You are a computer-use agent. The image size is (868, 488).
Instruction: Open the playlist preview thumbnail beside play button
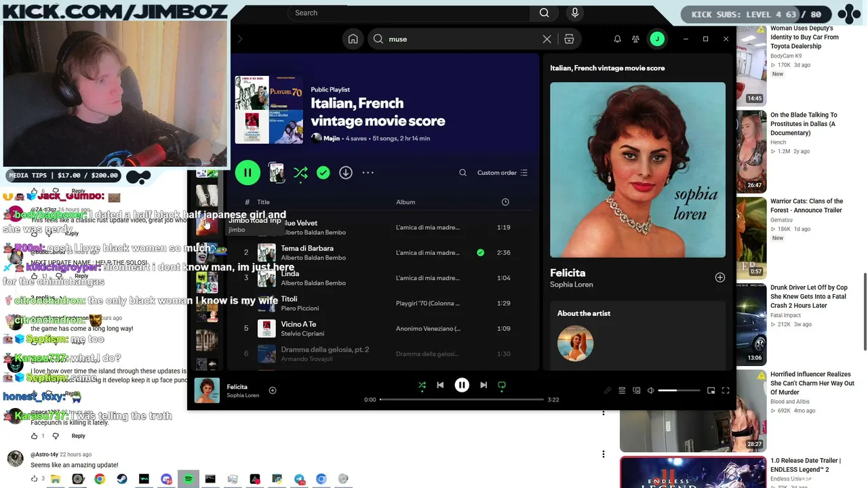point(276,172)
